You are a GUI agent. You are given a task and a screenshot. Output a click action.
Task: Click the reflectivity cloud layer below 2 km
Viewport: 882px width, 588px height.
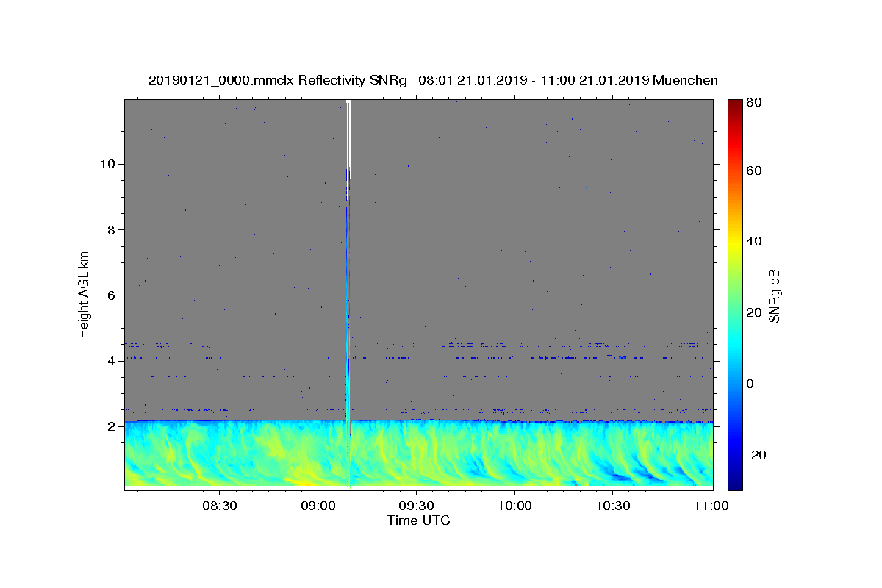point(419,453)
